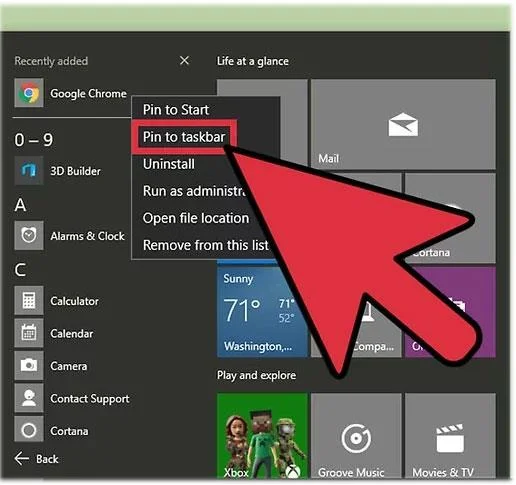Select Pin to Start in context menu

tap(176, 110)
